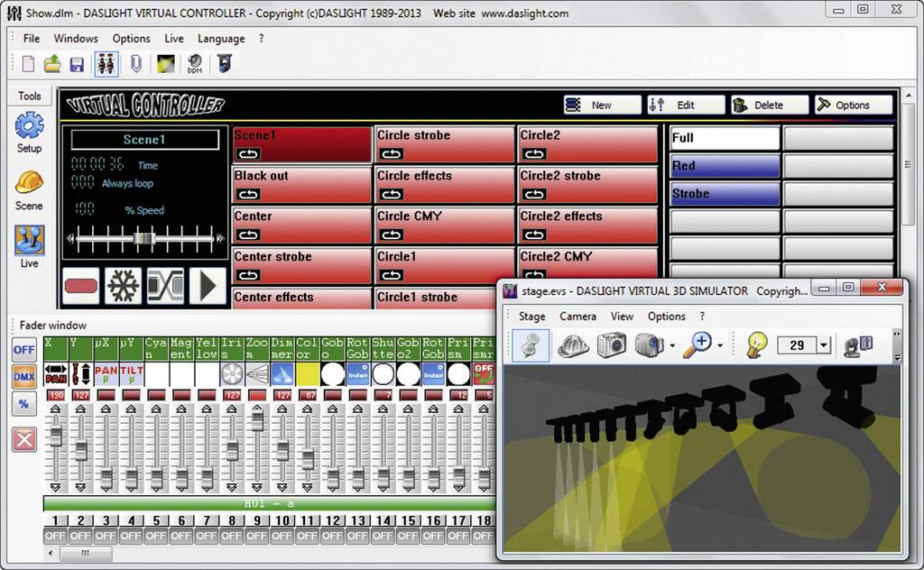Save the show using the floppy disk icon
The height and width of the screenshot is (570, 924).
78,64
